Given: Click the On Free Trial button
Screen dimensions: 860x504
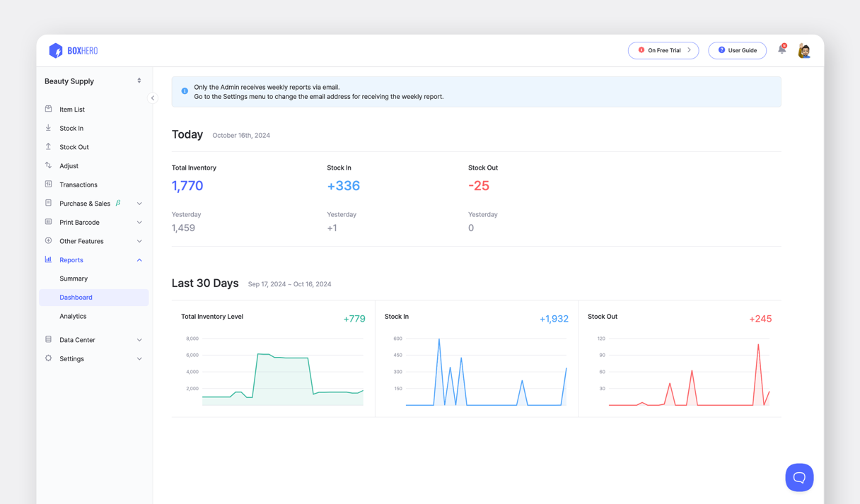Looking at the screenshot, I should pyautogui.click(x=663, y=50).
